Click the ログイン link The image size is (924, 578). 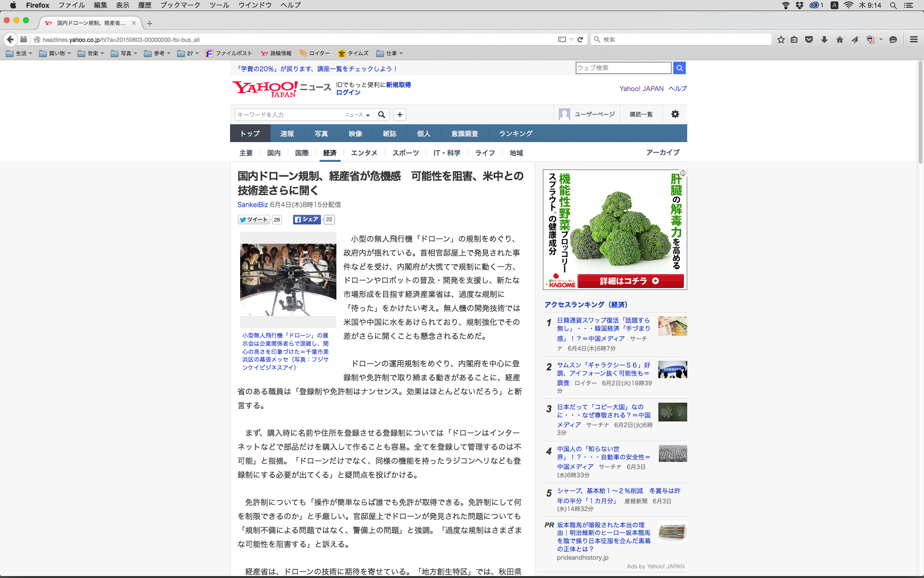click(348, 92)
